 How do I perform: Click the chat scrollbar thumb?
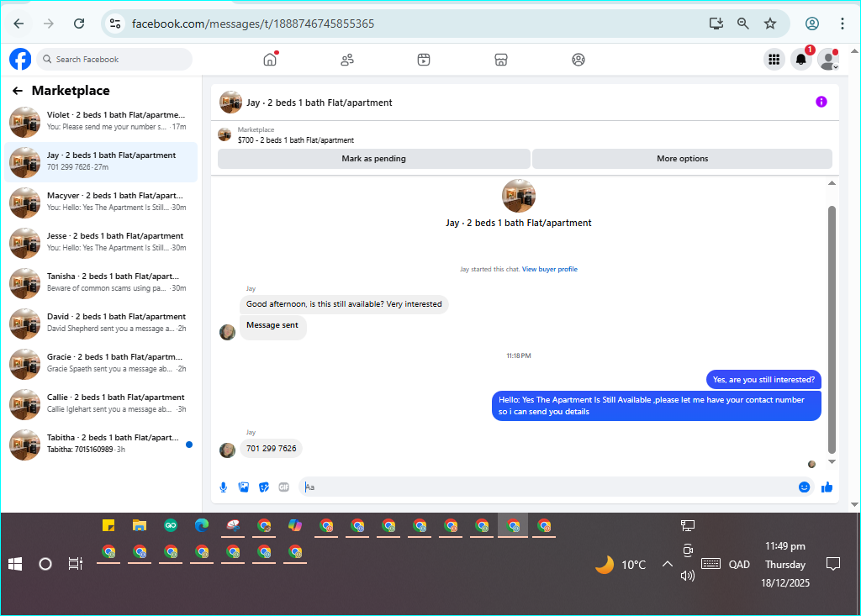[832, 329]
